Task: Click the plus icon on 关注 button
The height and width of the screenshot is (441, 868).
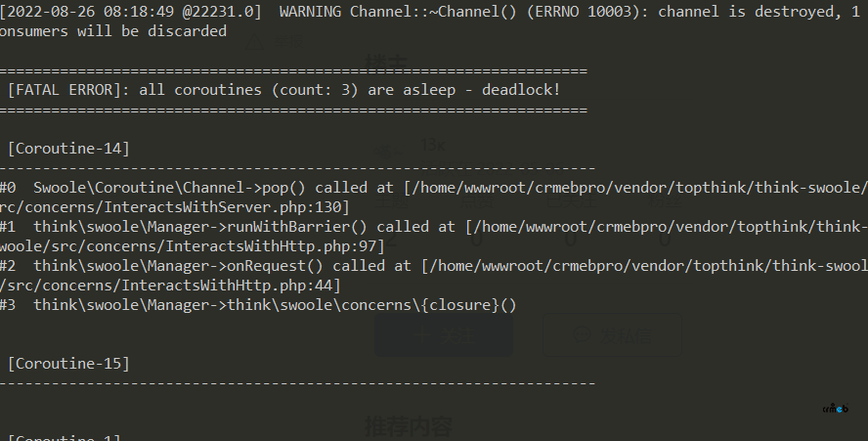Action: (423, 335)
